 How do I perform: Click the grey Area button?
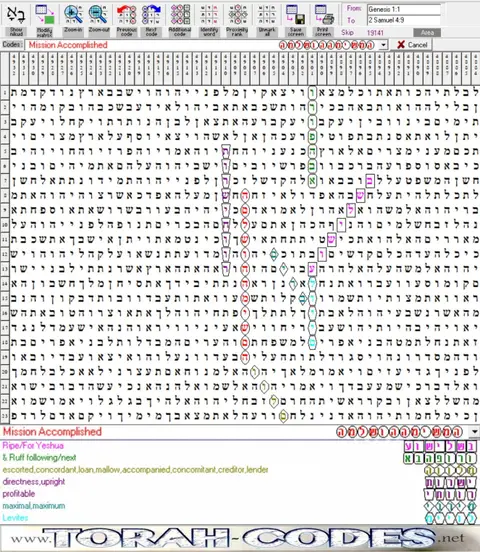coord(427,33)
